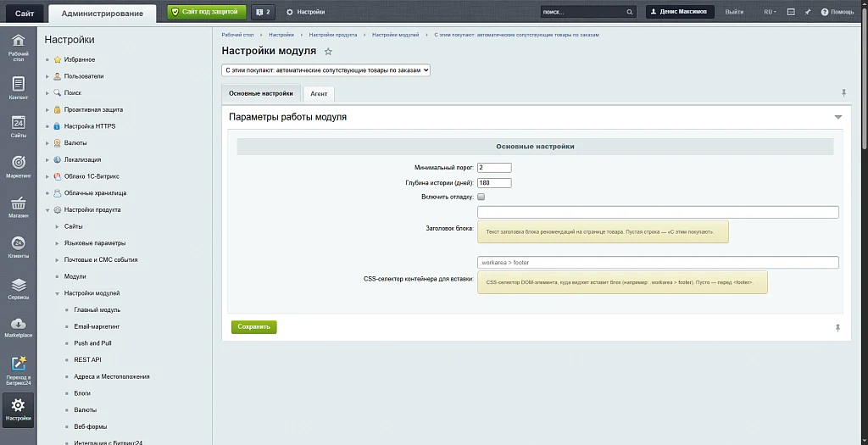The width and height of the screenshot is (868, 445).
Task: Collapse Настройки модулей tree node
Action: pyautogui.click(x=57, y=293)
